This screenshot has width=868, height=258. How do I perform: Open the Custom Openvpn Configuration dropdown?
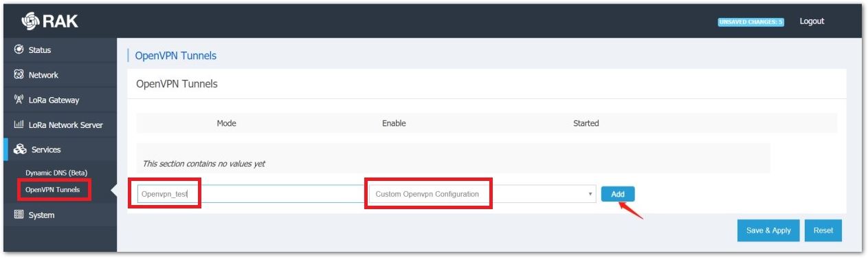click(482, 194)
